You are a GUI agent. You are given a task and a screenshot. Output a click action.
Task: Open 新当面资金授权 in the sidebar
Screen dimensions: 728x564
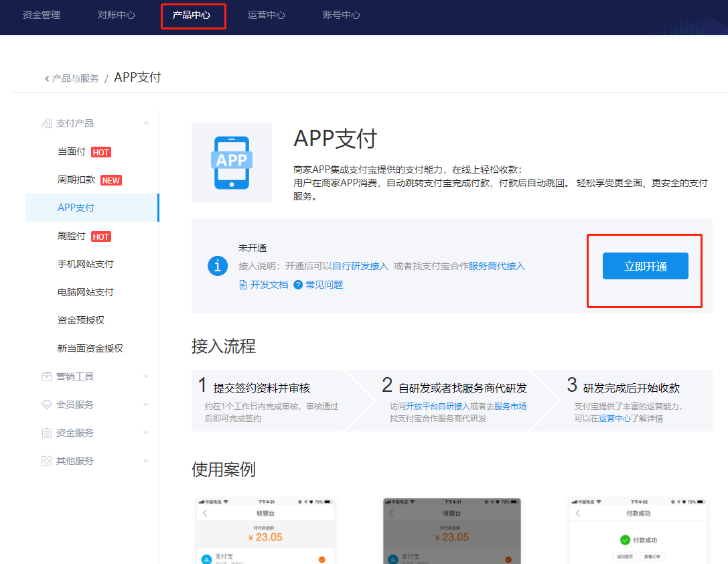coord(90,348)
